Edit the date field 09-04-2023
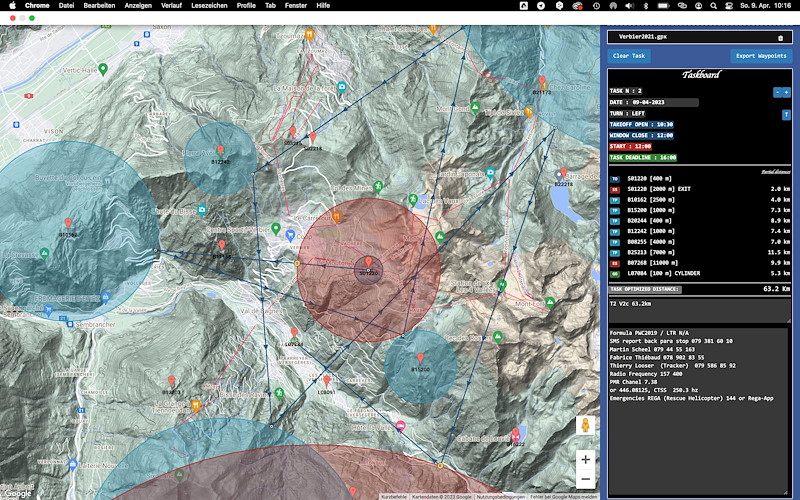 click(x=664, y=102)
